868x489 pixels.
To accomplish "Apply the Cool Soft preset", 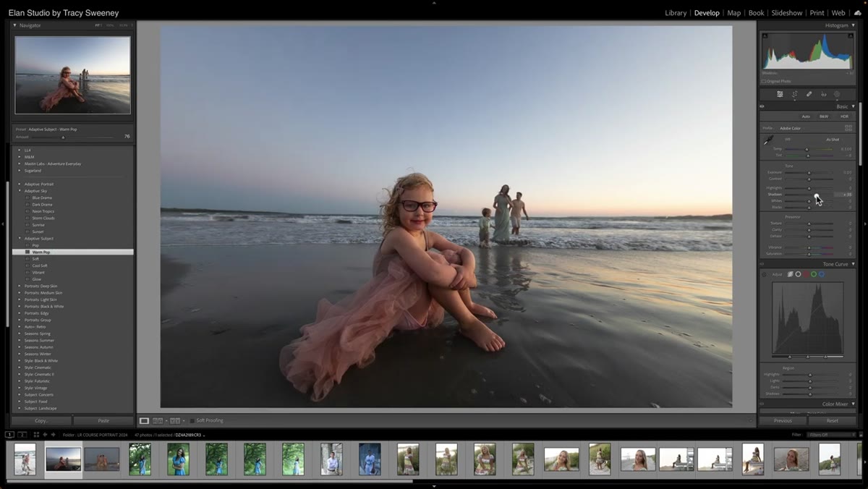I will click(x=39, y=265).
